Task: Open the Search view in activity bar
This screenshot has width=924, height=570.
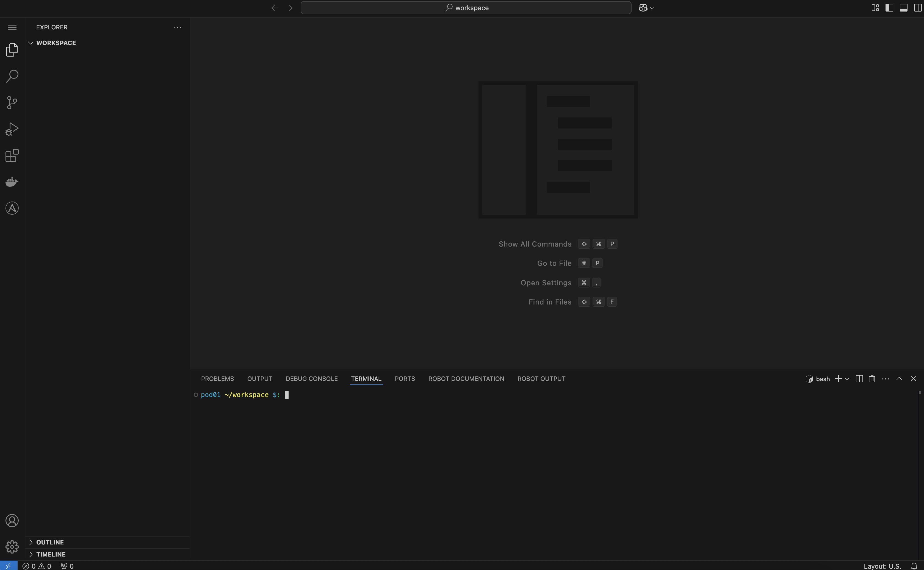Action: 12,76
